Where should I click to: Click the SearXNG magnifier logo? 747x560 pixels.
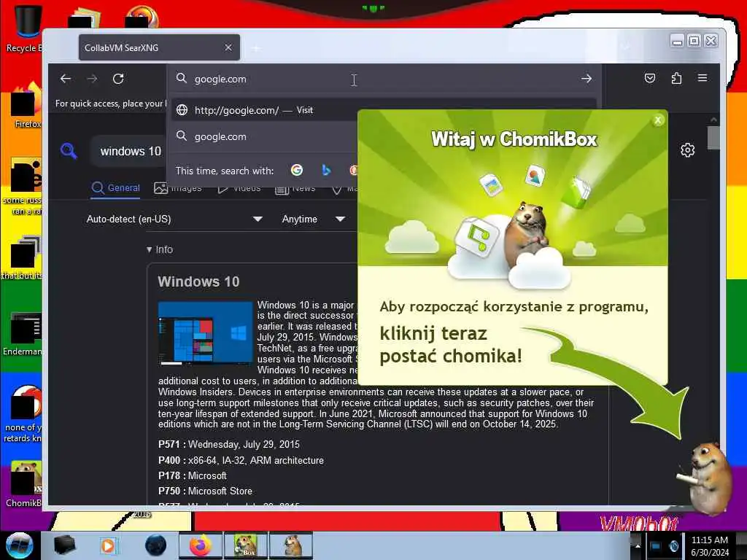(x=69, y=151)
